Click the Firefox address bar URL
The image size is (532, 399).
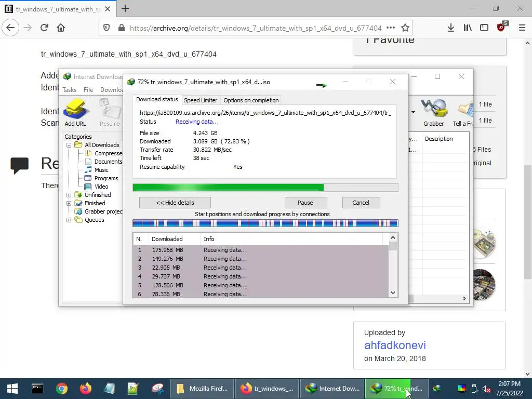click(256, 28)
